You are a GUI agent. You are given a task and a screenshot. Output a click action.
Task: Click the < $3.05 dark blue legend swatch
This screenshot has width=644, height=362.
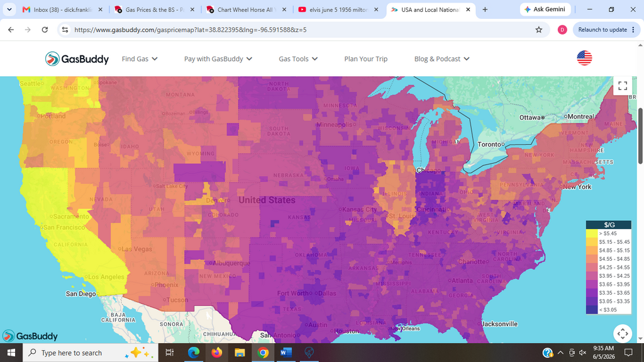coord(591,310)
